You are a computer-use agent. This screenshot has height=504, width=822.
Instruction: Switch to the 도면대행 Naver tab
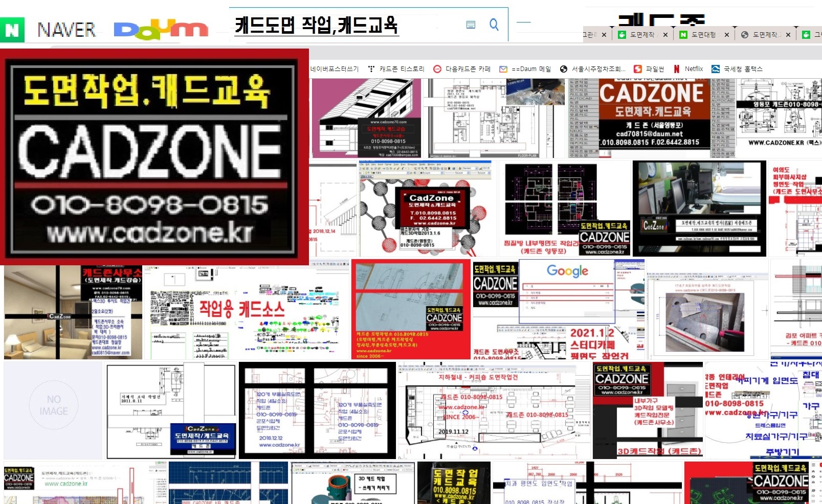(x=704, y=35)
